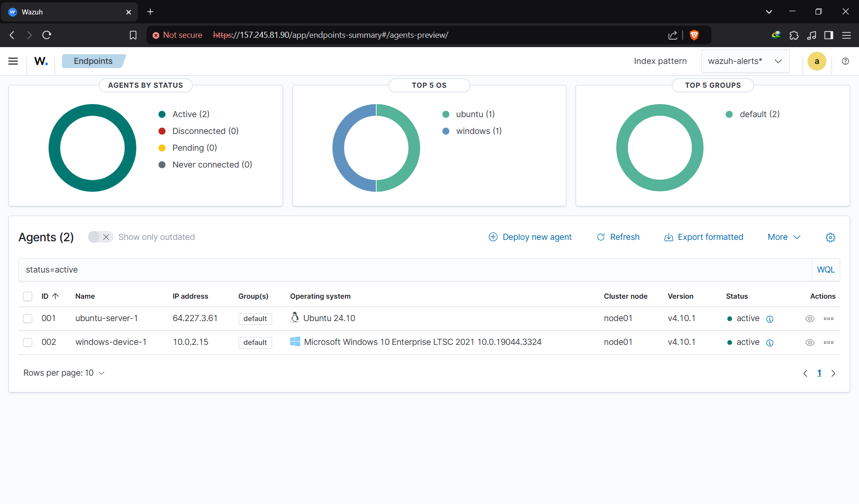Open info icon for ubuntu-server-1 status
Viewport: 859px width, 504px height.
point(770,319)
